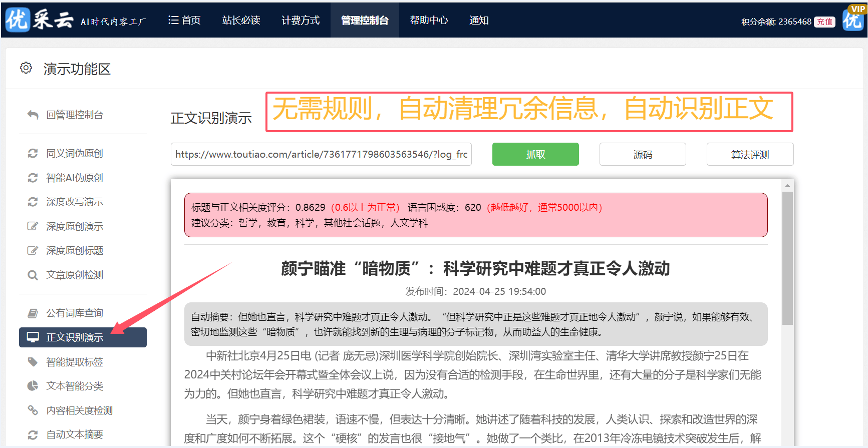Image resolution: width=868 pixels, height=448 pixels.
Task: Click the 标题与正文相关度评分 0.8629 text
Action: pos(258,207)
